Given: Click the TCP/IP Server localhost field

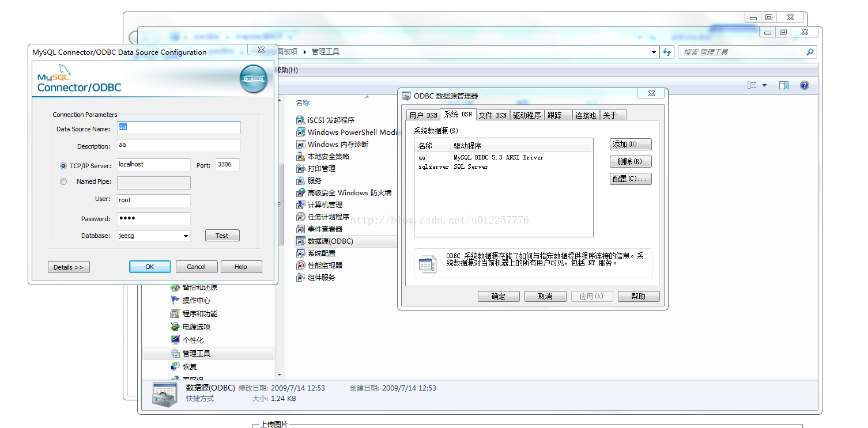Looking at the screenshot, I should (x=154, y=165).
